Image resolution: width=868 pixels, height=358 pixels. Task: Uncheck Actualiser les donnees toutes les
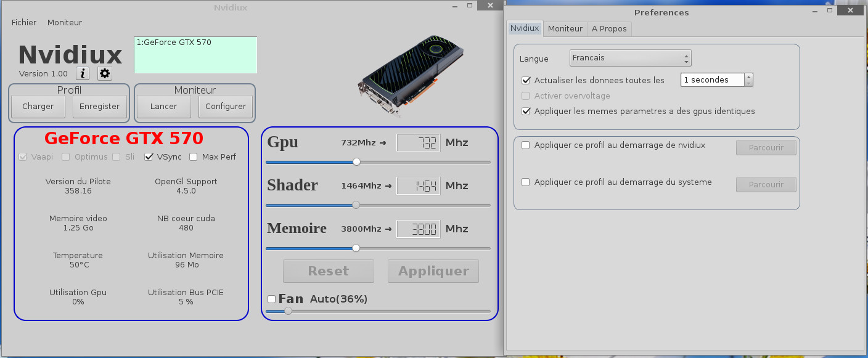526,80
